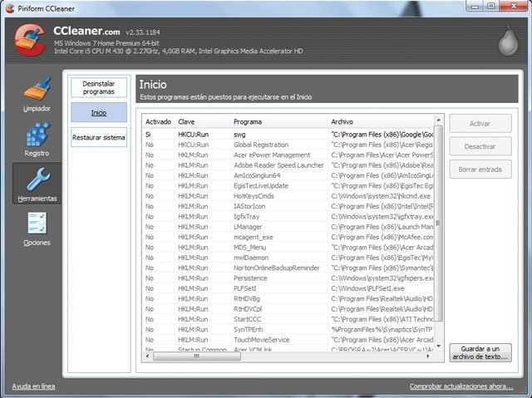Click the hkcmd.exe file path cell

click(x=381, y=196)
